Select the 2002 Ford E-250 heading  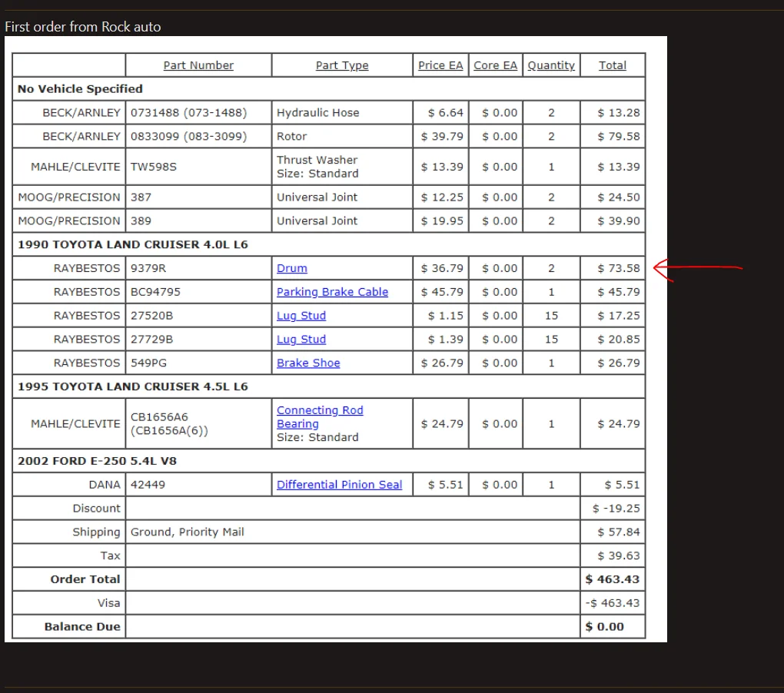pyautogui.click(x=97, y=461)
